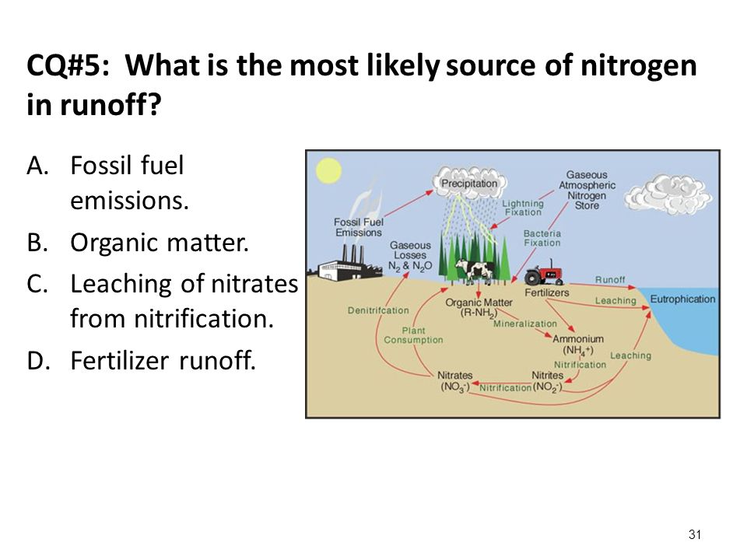
Task: Click the CQ#5 question heading
Action: coord(362,84)
